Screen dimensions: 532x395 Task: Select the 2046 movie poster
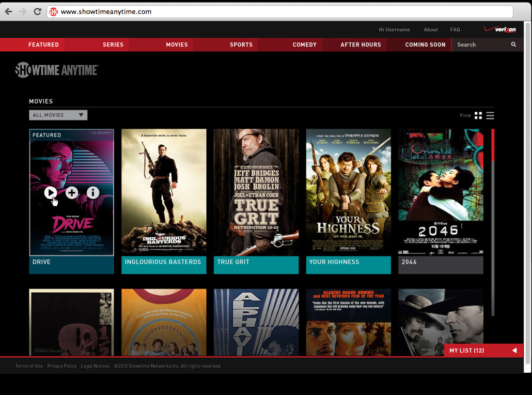click(441, 192)
